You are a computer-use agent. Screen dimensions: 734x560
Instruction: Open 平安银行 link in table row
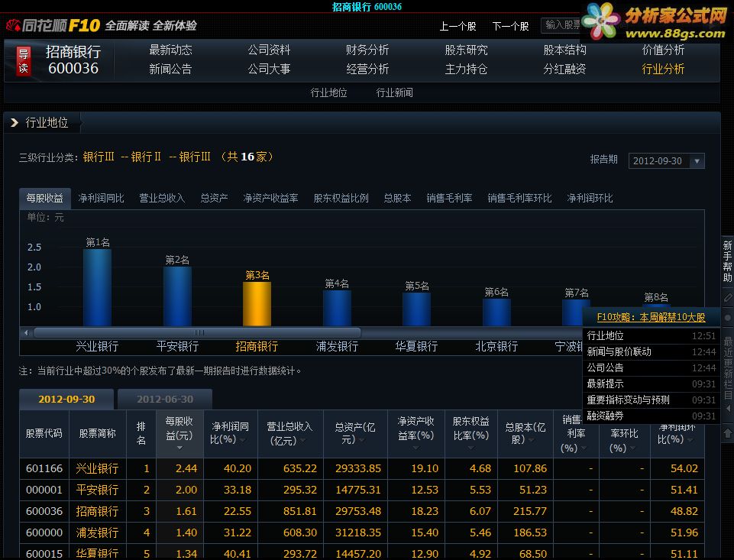point(97,490)
